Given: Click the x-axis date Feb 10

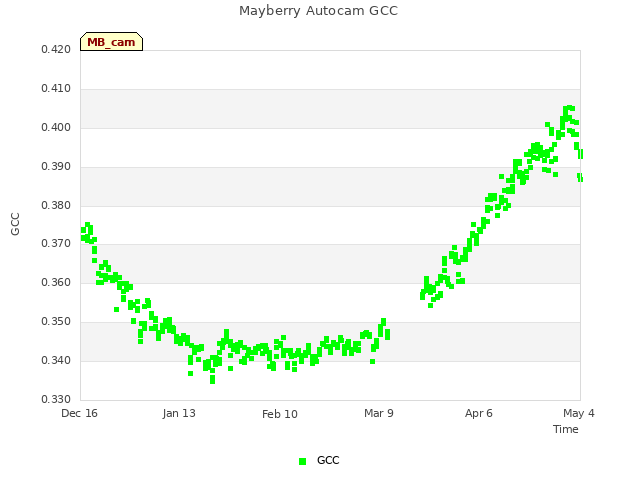Looking at the screenshot, I should [x=280, y=414].
